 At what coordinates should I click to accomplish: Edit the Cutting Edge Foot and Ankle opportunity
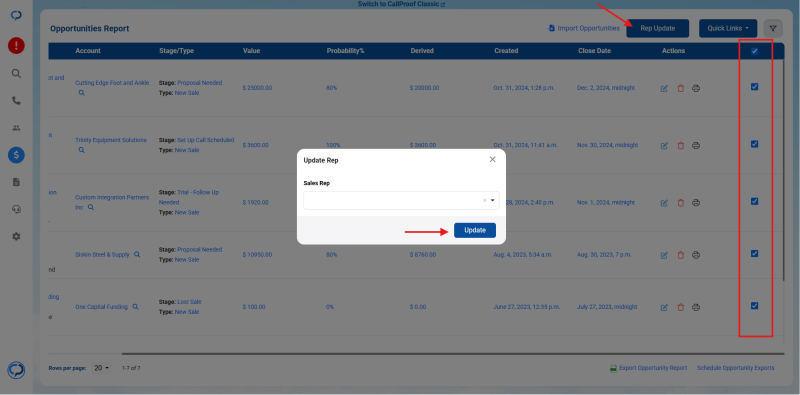664,88
